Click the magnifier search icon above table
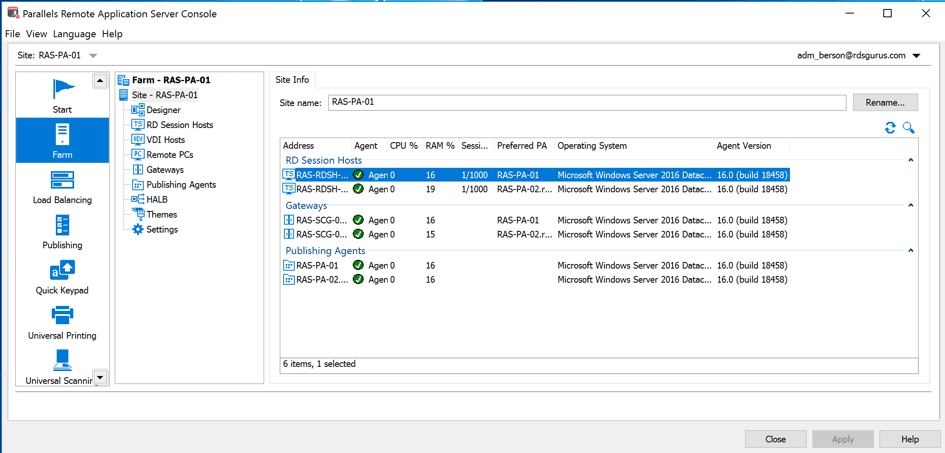 pos(909,127)
